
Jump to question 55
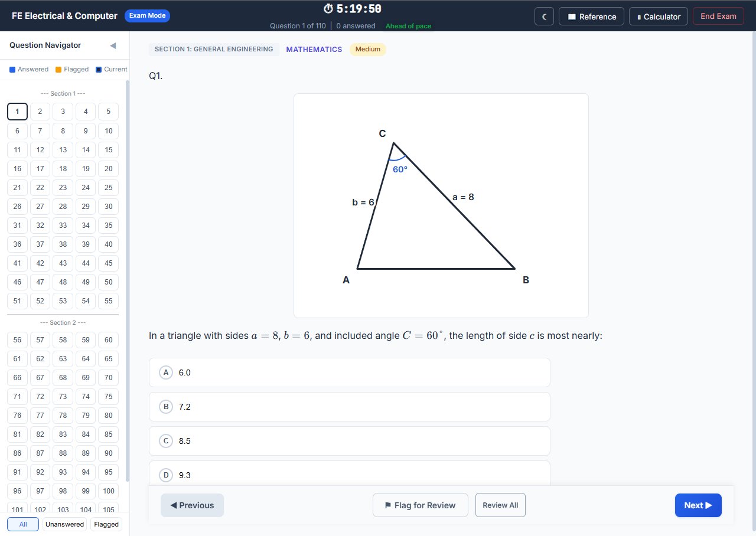pos(109,301)
